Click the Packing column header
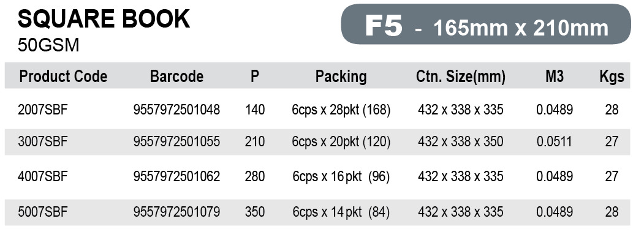Viewport: 644px width, 243px height. pyautogui.click(x=341, y=77)
